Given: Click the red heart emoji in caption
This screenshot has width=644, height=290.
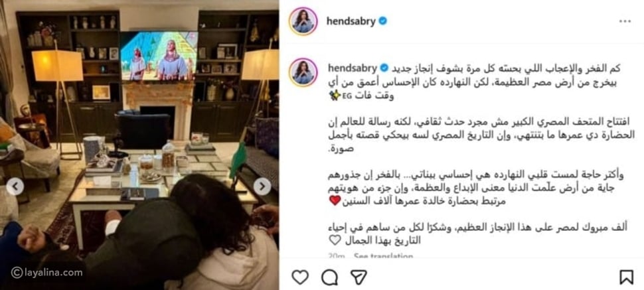Looking at the screenshot, I should pyautogui.click(x=335, y=200).
